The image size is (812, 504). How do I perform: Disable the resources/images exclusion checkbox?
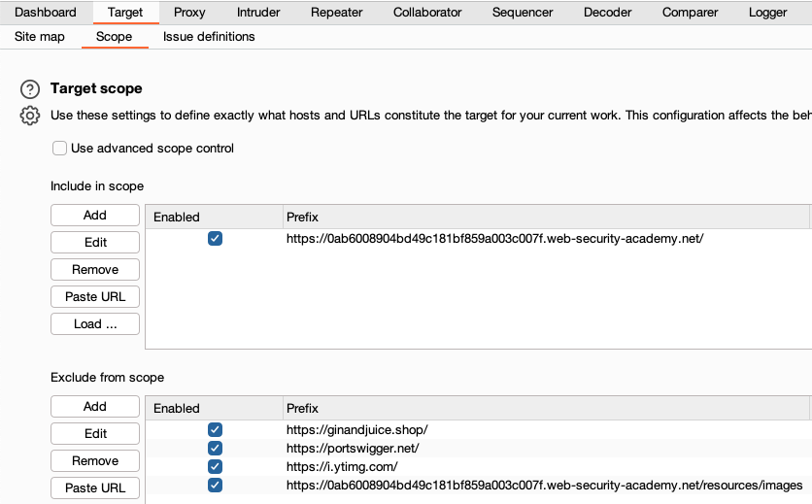216,485
